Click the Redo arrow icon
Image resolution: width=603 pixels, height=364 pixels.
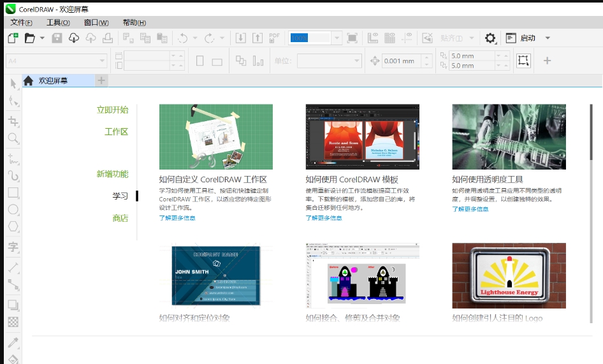pos(210,38)
